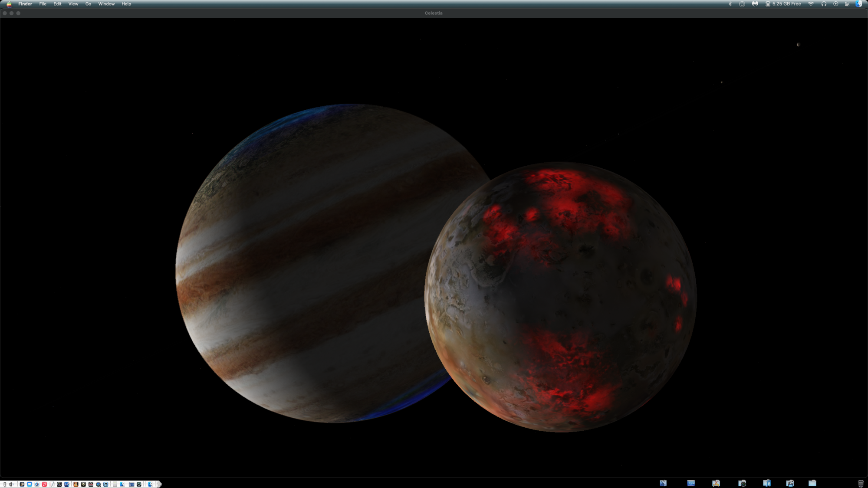The image size is (868, 488).
Task: Open the Movies folder stack in dock
Action: coord(790,483)
